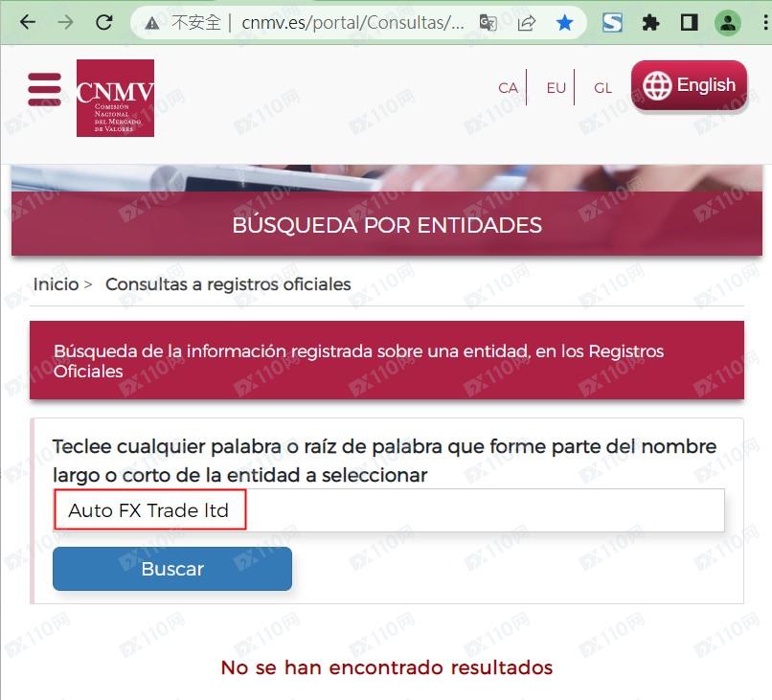This screenshot has width=772, height=700.
Task: Open the extensions puzzle icon
Action: 651,23
